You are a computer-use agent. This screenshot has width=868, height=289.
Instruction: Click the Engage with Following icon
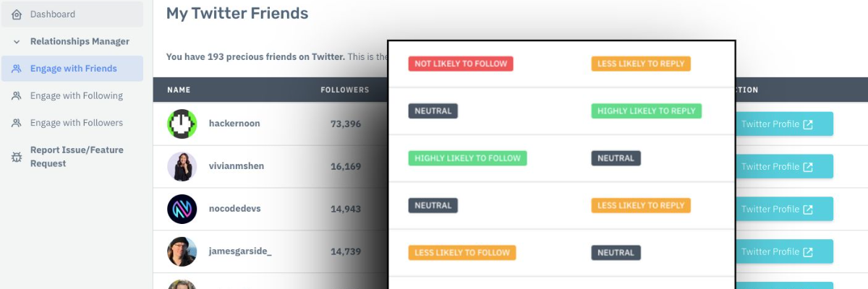pyautogui.click(x=17, y=96)
